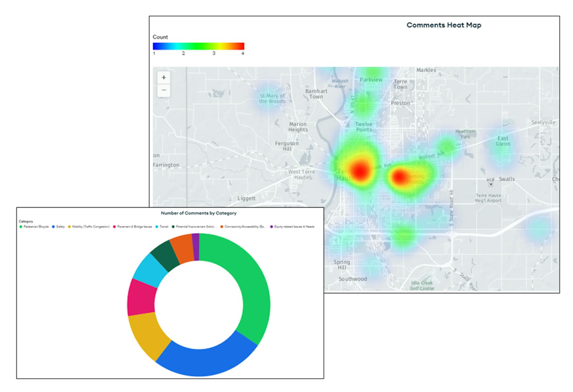
Task: Click the Terre Haute Reg'l Airport label
Action: tap(488, 198)
